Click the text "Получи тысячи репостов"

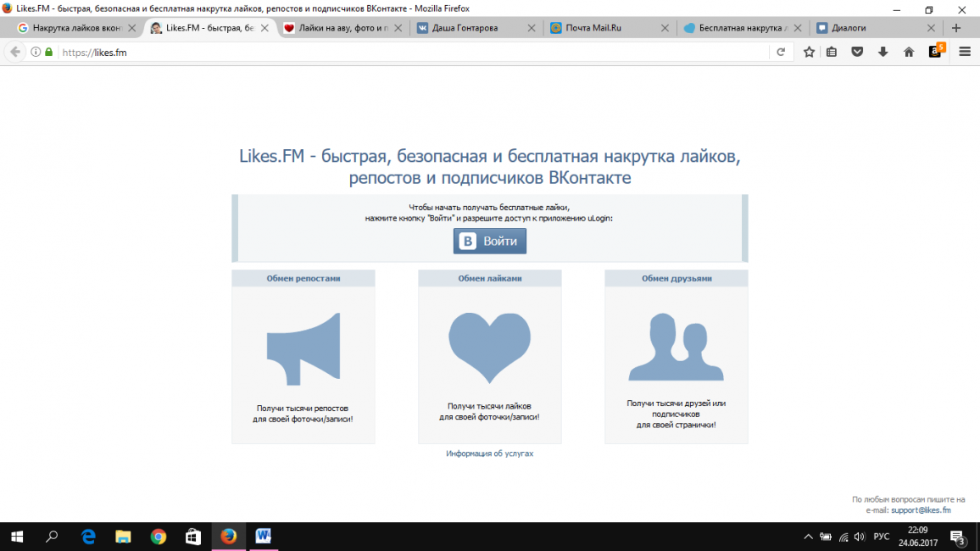[302, 409]
